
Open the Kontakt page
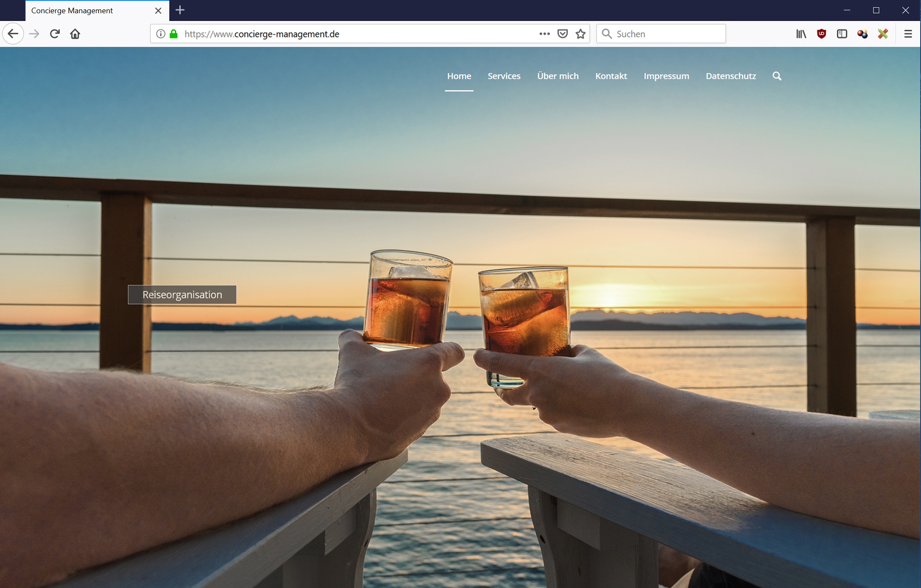pyautogui.click(x=611, y=76)
